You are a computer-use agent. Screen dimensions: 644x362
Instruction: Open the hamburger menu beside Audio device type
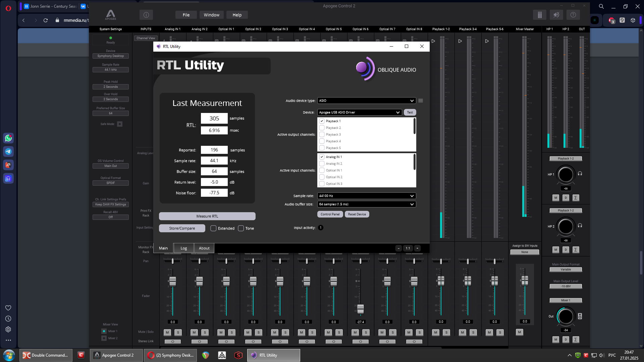click(421, 101)
